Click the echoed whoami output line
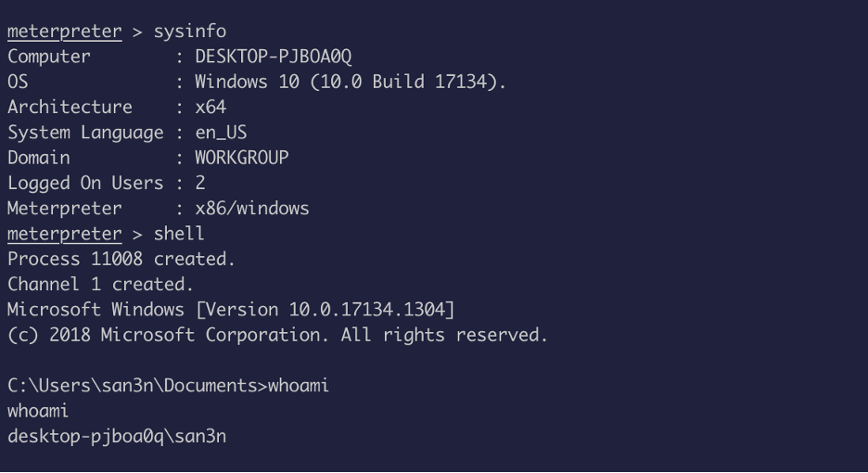Viewport: 868px width, 473px height. pos(38,411)
